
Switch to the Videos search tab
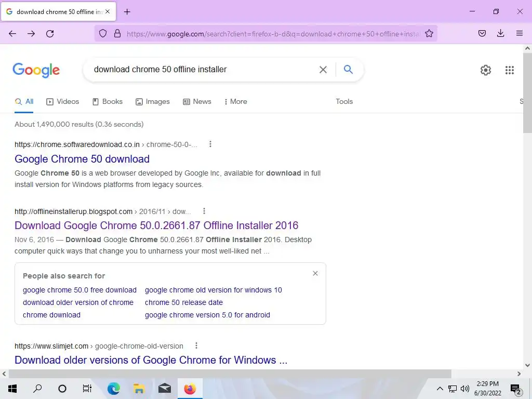(x=63, y=101)
